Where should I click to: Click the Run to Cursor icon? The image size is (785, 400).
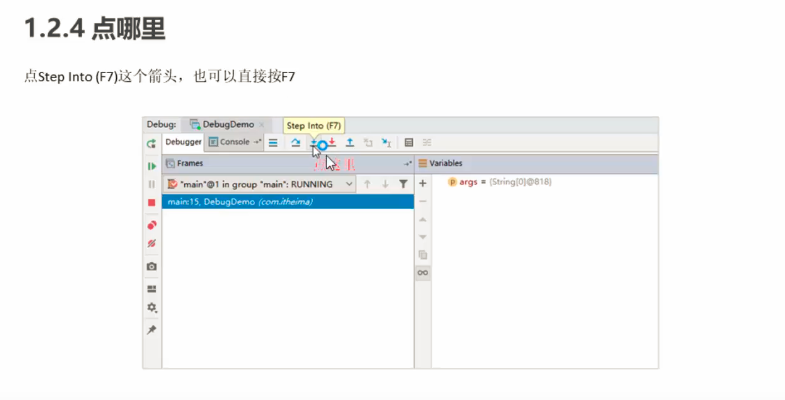coord(386,143)
